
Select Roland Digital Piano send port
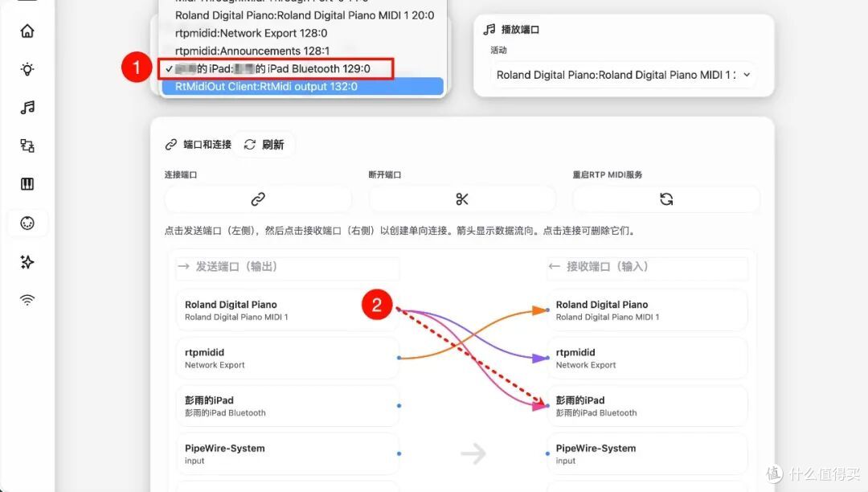pos(287,310)
